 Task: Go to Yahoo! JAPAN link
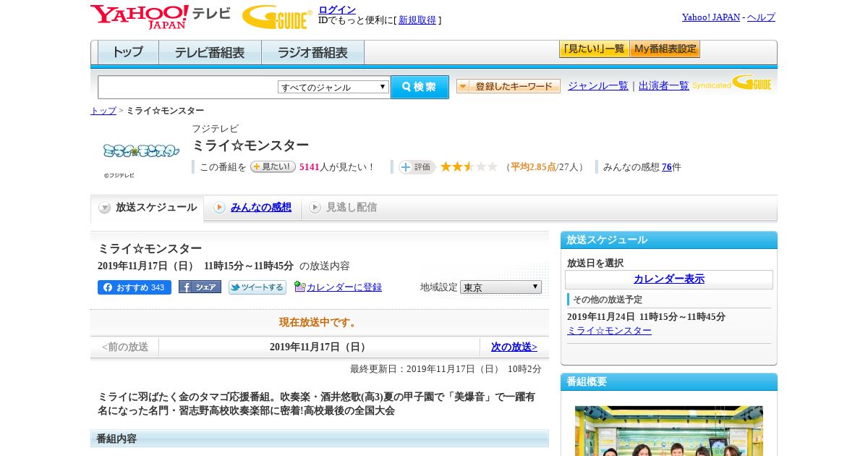pyautogui.click(x=711, y=17)
